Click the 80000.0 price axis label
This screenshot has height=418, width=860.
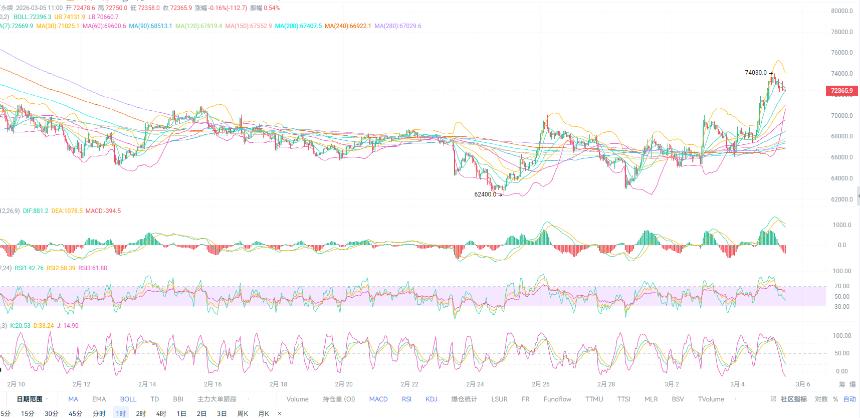coord(841,10)
